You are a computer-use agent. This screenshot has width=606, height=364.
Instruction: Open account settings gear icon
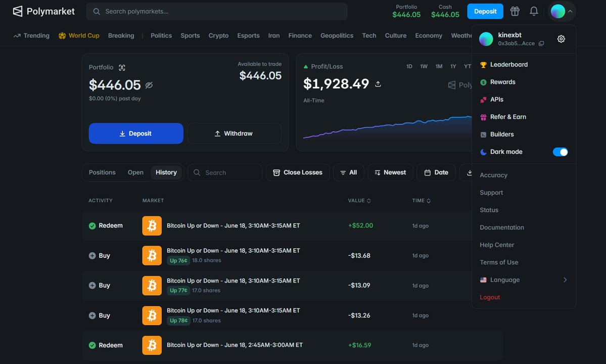[x=561, y=38]
